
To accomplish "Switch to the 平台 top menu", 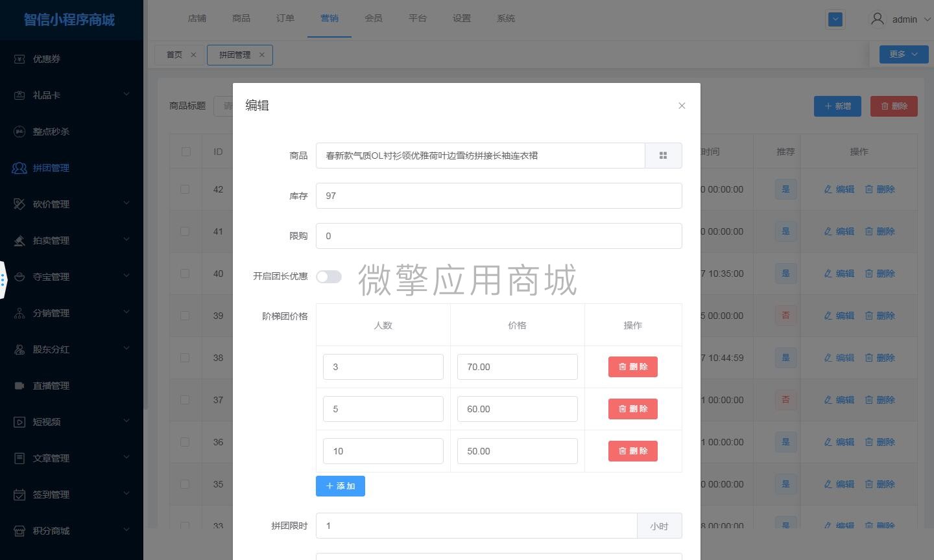I will click(x=418, y=18).
